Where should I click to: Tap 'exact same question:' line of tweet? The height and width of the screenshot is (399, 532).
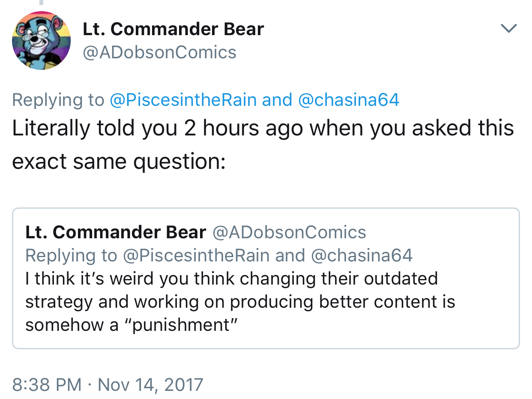pos(119,162)
